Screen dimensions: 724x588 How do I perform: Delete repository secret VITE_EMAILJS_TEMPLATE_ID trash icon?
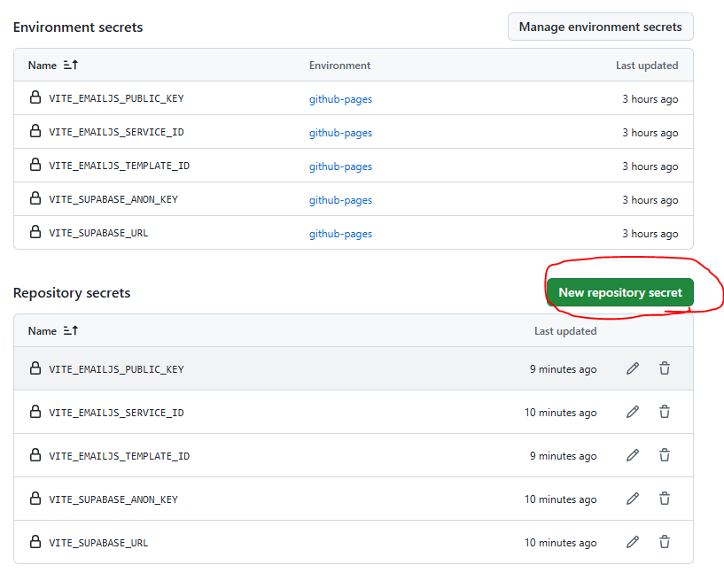coord(665,455)
